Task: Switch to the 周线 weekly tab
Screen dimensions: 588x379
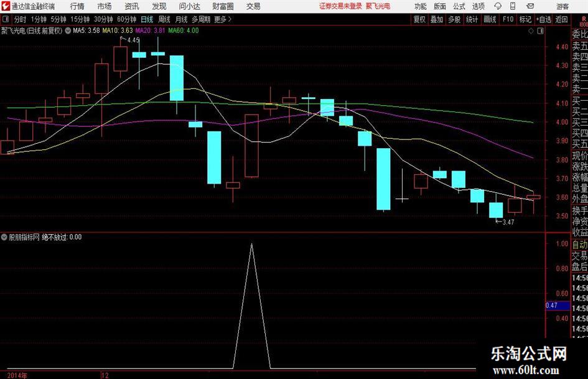Action: pyautogui.click(x=164, y=19)
